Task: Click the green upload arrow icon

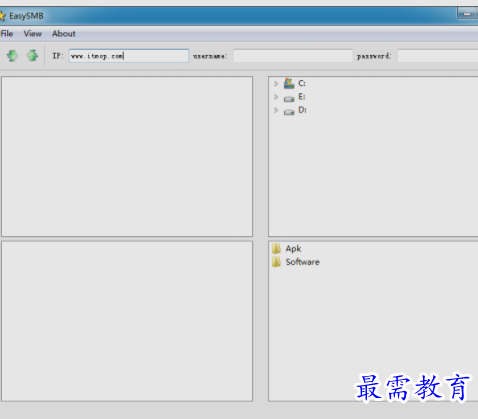Action: tap(32, 56)
